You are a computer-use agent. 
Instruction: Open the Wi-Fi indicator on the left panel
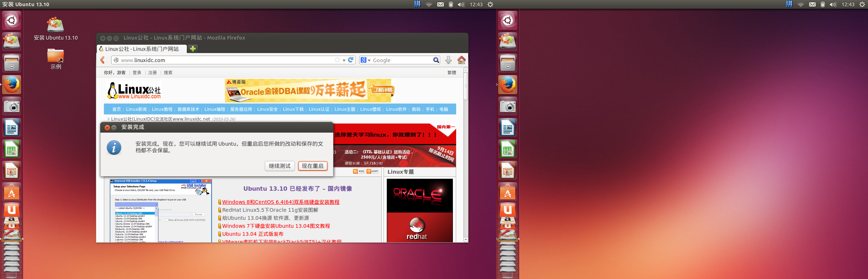click(x=429, y=4)
